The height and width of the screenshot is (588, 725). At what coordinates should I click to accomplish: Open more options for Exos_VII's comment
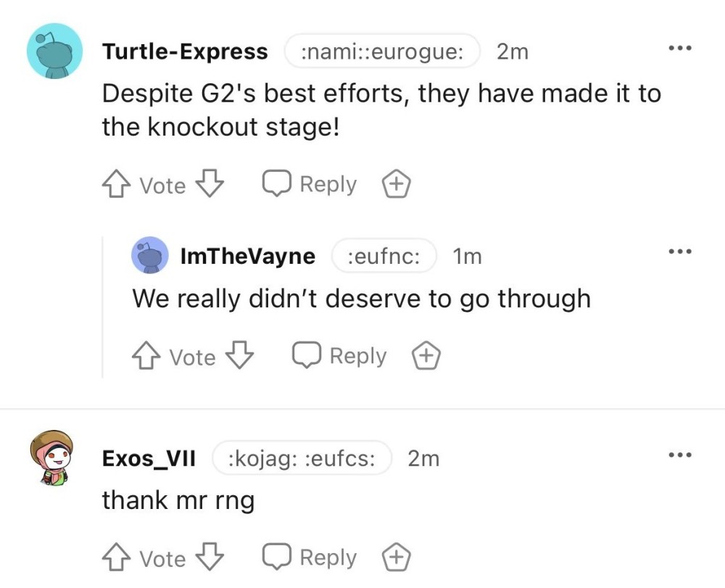pos(680,455)
